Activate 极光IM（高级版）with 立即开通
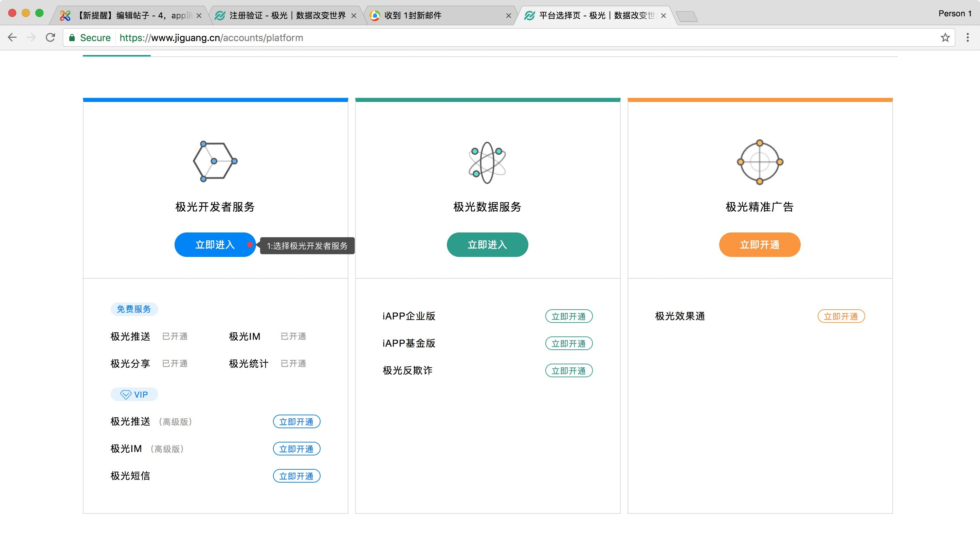Viewport: 980px width, 539px height. (296, 449)
